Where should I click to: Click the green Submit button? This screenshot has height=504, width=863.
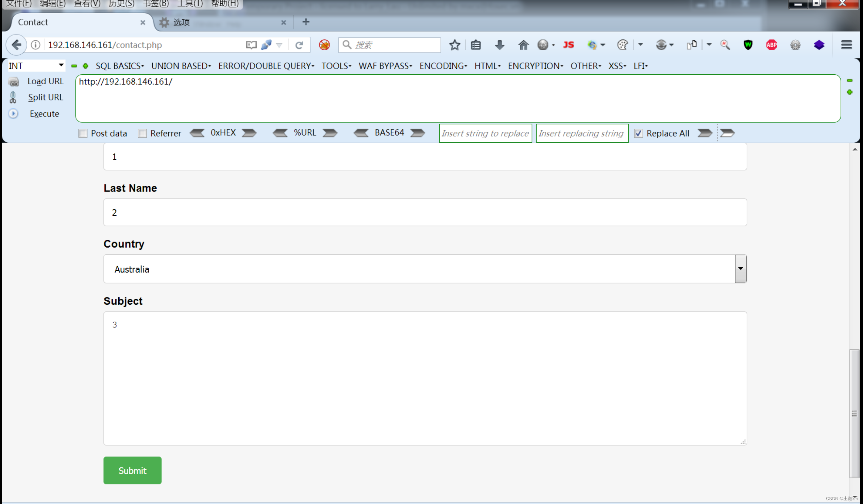coord(132,470)
